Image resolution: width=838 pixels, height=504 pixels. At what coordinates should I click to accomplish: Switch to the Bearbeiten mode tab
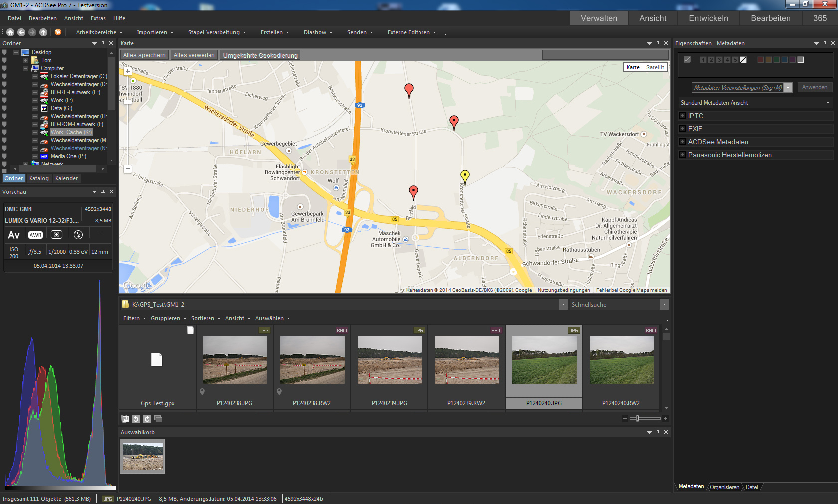tap(770, 18)
